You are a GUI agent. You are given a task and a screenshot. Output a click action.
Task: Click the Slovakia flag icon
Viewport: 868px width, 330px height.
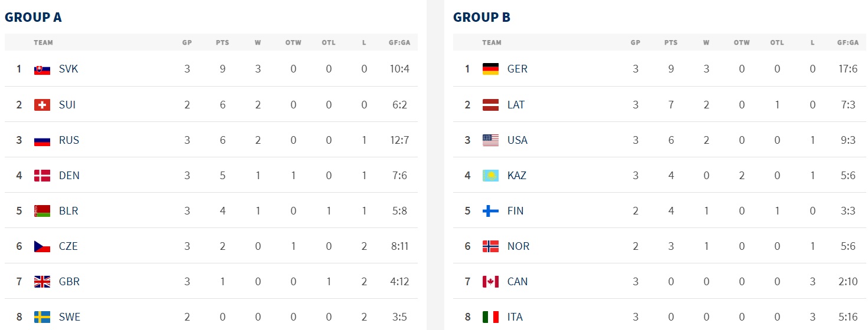point(42,69)
